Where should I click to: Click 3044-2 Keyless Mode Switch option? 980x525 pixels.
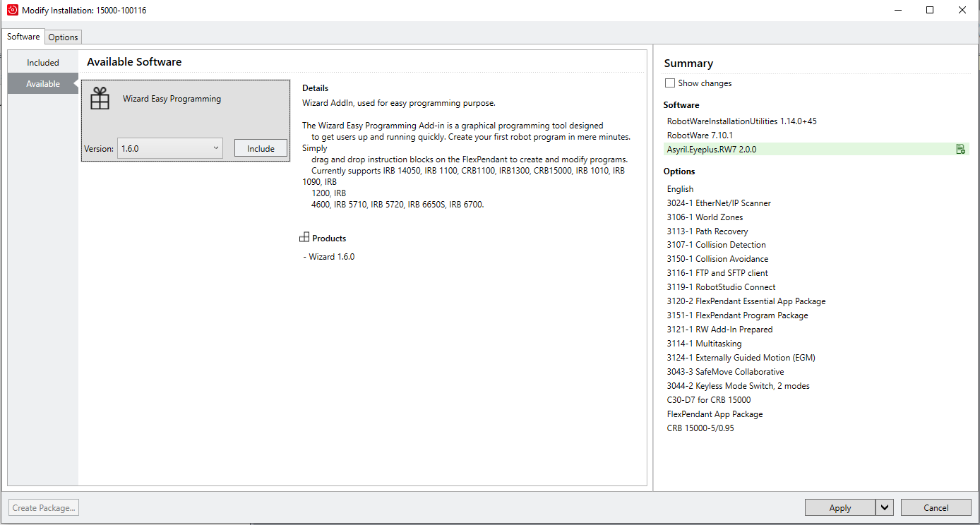coord(739,386)
